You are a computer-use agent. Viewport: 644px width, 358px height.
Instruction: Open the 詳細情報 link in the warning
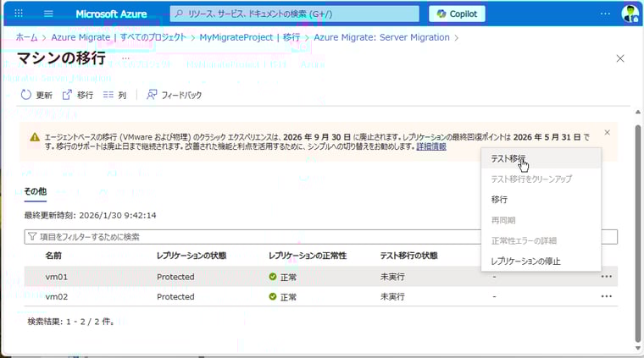(431, 146)
